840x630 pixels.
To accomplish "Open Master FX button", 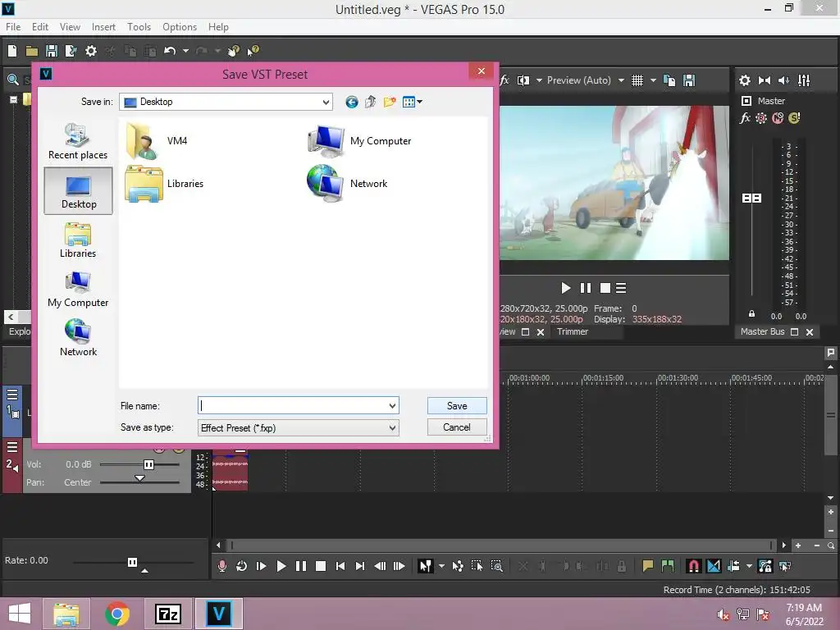I will click(745, 118).
